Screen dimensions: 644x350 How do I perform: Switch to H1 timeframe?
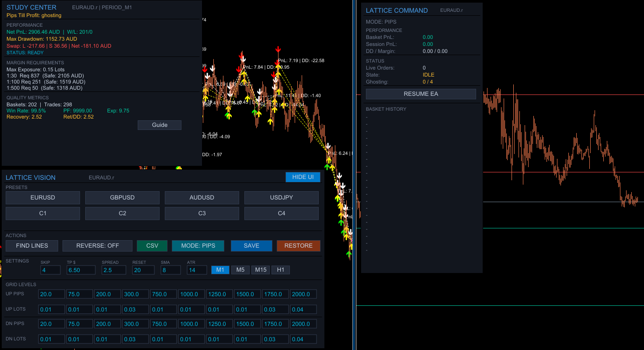(x=280, y=269)
